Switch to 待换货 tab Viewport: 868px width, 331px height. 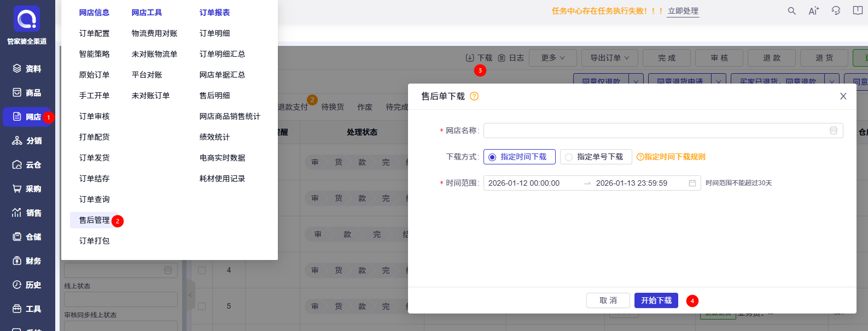click(x=333, y=107)
